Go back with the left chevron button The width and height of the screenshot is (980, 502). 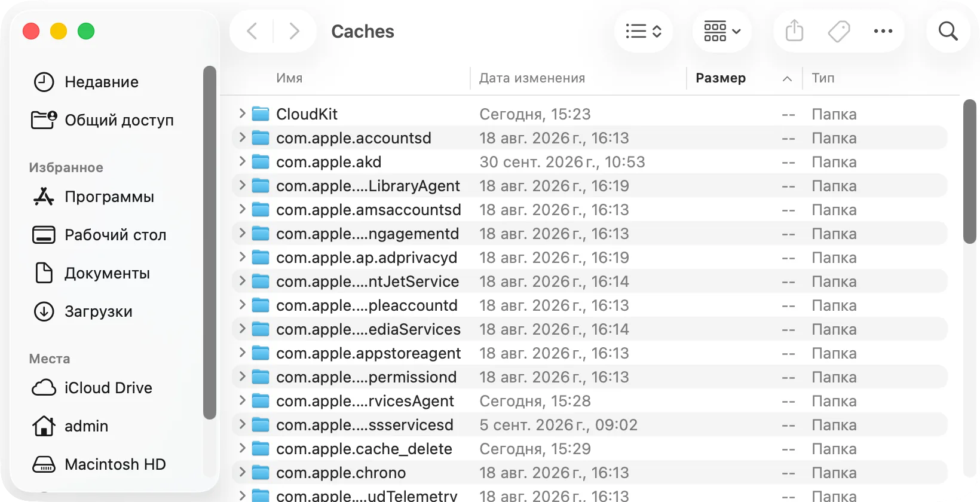pyautogui.click(x=252, y=31)
